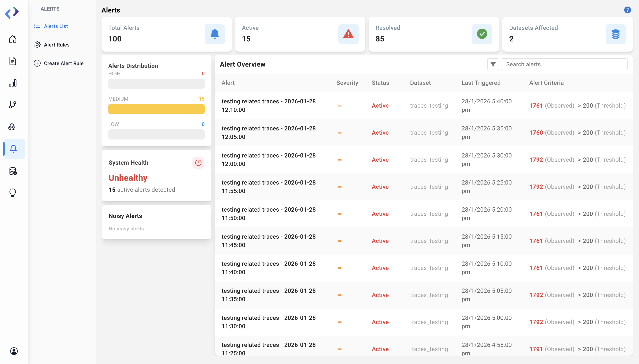Click the System Health warning icon
Viewport: 639px width, 364px height.
(198, 163)
